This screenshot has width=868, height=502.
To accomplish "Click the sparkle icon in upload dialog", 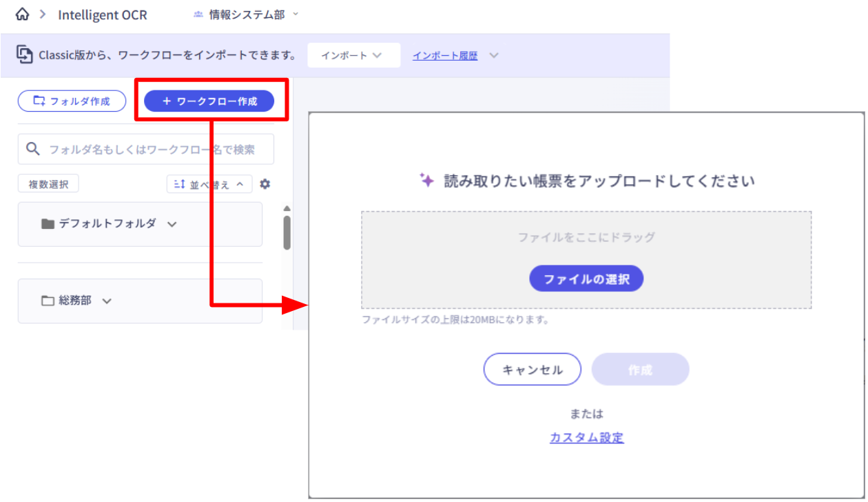I will [x=427, y=181].
